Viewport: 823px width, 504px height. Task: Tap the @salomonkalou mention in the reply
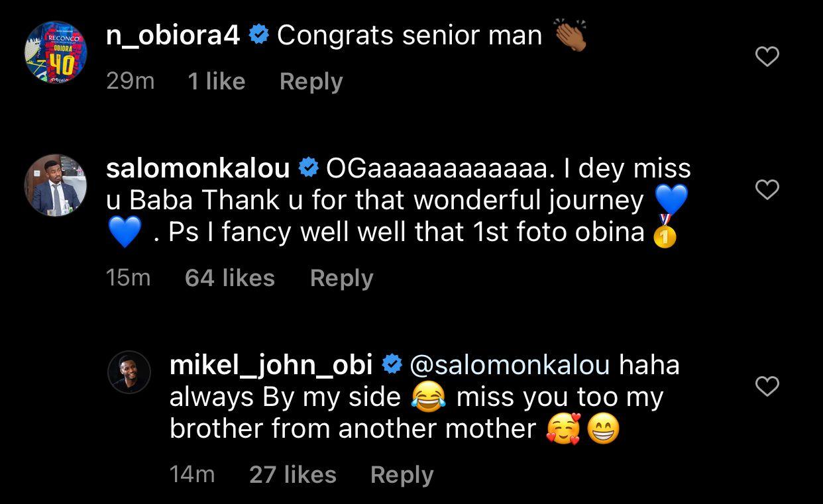click(x=510, y=365)
